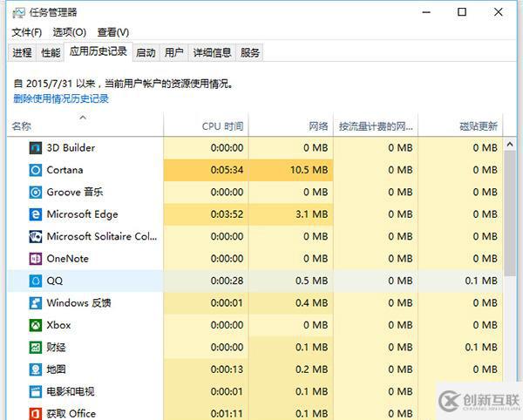Click 地图 CPU time 0:00:13
The image size is (523, 420).
tap(227, 369)
